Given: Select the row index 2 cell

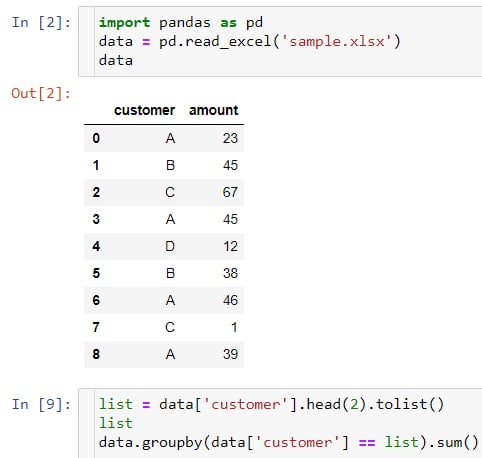Looking at the screenshot, I should click(96, 192).
